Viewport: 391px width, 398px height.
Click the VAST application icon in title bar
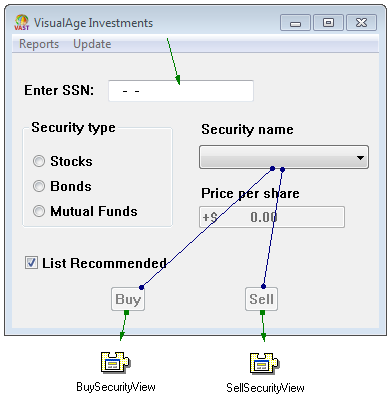22,23
